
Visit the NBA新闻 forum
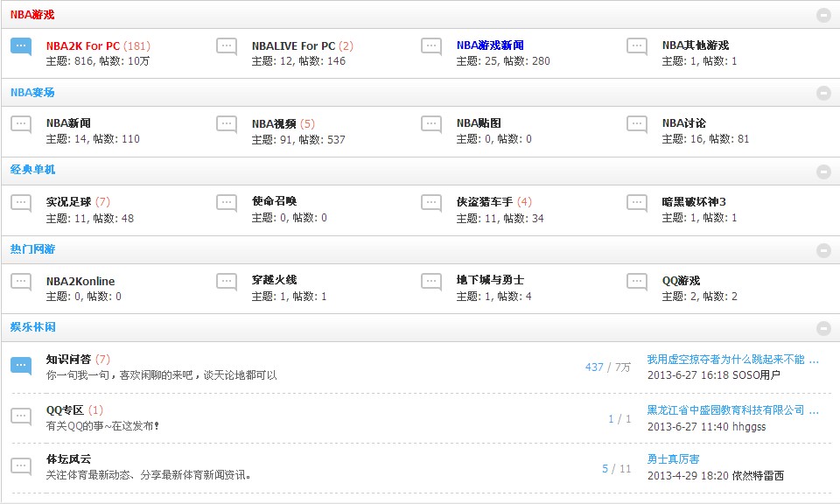click(68, 123)
